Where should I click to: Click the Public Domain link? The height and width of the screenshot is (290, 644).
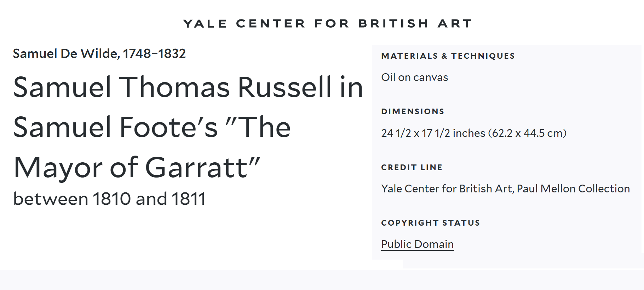point(417,244)
